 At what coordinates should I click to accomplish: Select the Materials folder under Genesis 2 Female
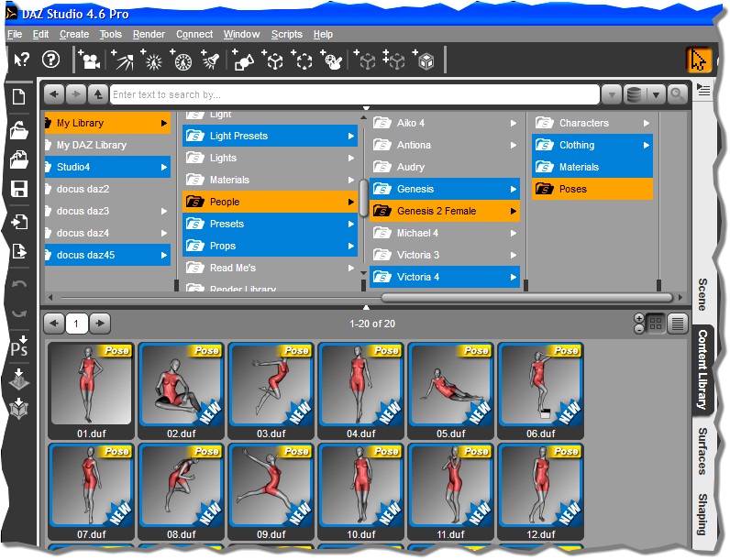(x=592, y=167)
